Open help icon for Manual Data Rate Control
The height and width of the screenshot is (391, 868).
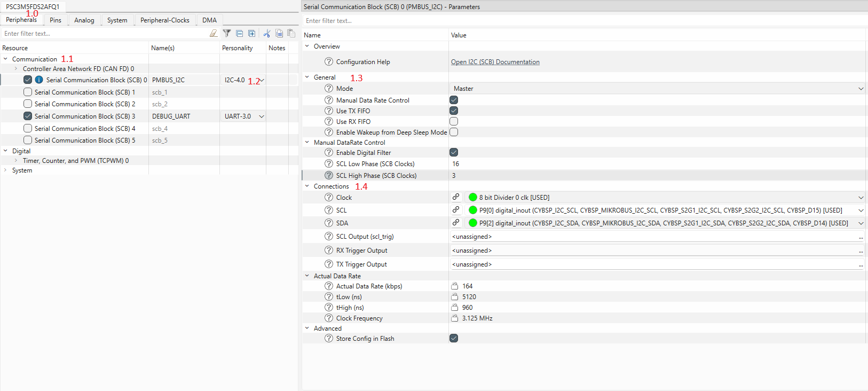pyautogui.click(x=329, y=100)
